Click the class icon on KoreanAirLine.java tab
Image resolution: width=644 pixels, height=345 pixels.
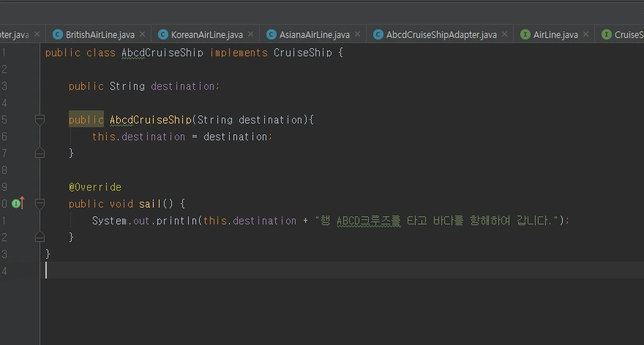(163, 34)
